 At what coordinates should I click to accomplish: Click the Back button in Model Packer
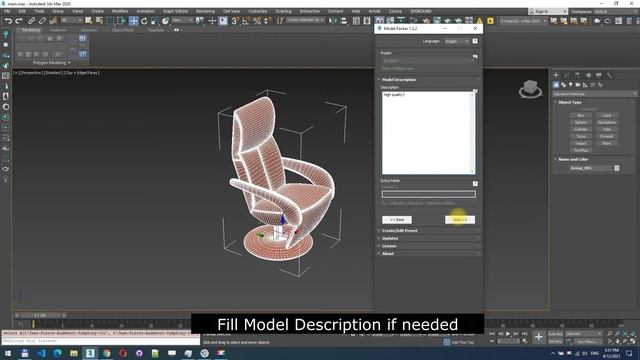click(397, 220)
